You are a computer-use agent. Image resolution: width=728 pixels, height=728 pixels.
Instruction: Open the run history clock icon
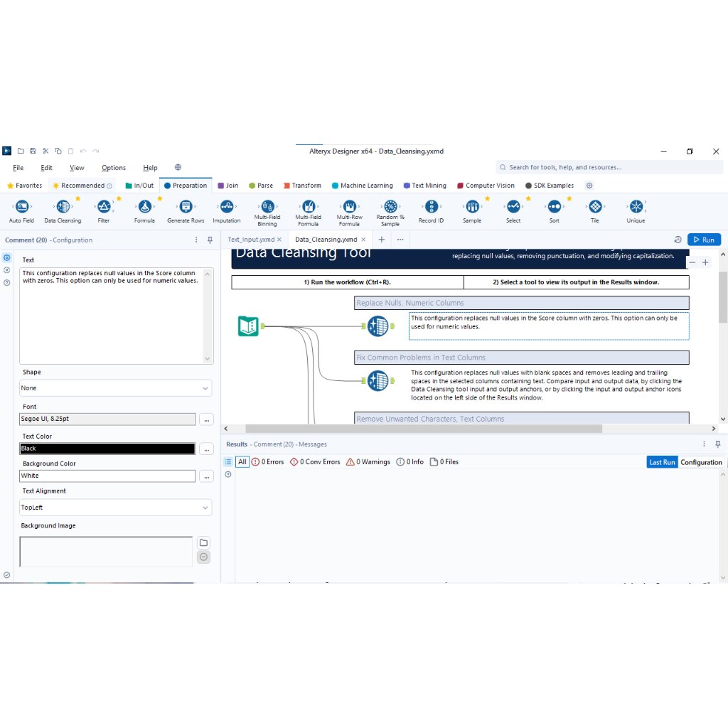678,240
